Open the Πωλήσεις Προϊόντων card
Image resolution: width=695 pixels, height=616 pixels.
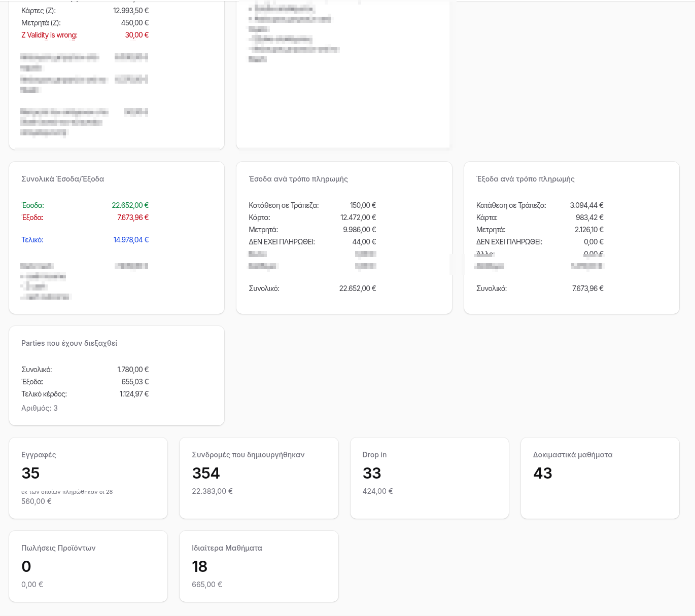click(x=88, y=566)
